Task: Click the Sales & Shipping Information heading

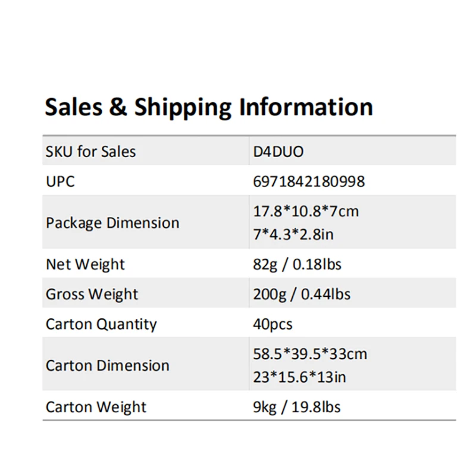Action: coord(209,108)
